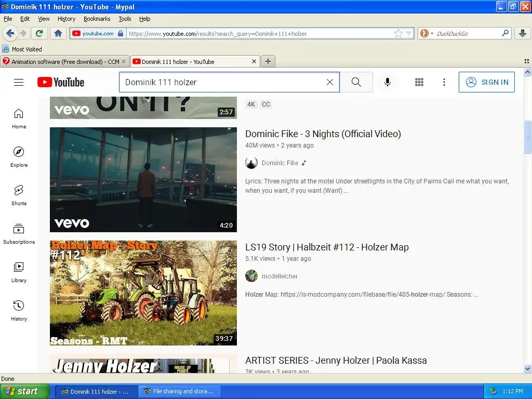Click the page scrollbar down arrow
The height and width of the screenshot is (399, 532).
point(527,368)
